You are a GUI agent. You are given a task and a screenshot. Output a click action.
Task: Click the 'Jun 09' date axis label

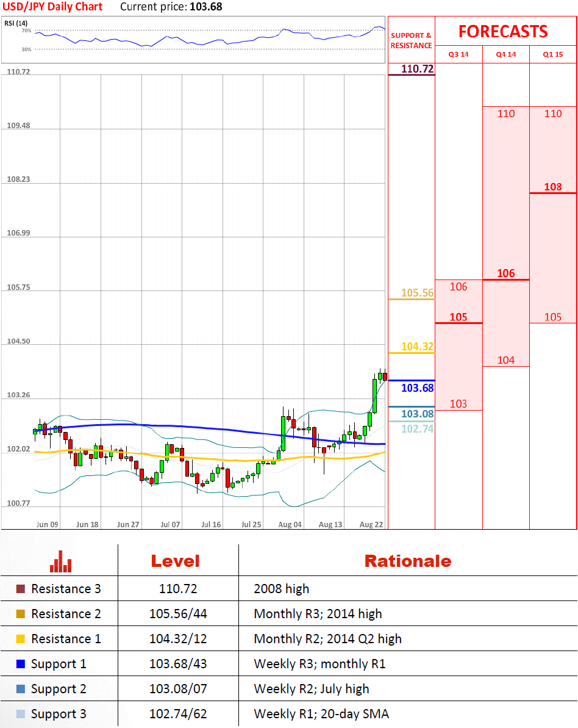point(48,525)
